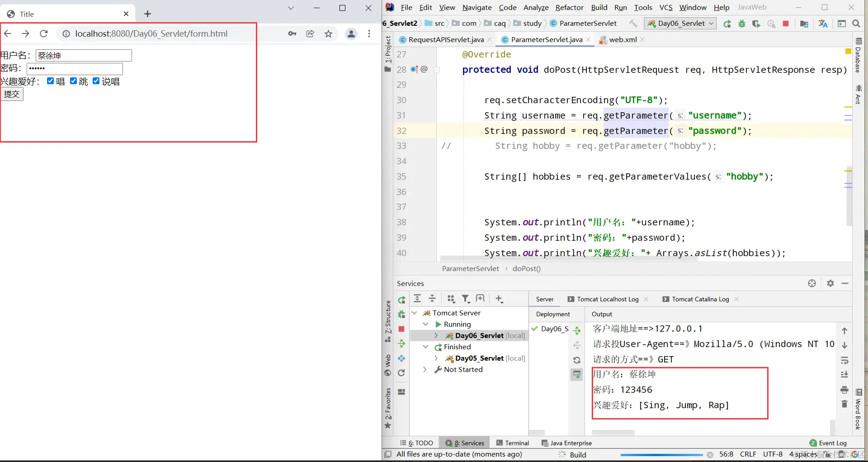Screen dimensions: 868x462
Task: Expand the Day05_Servlet [local] node
Action: point(436,358)
